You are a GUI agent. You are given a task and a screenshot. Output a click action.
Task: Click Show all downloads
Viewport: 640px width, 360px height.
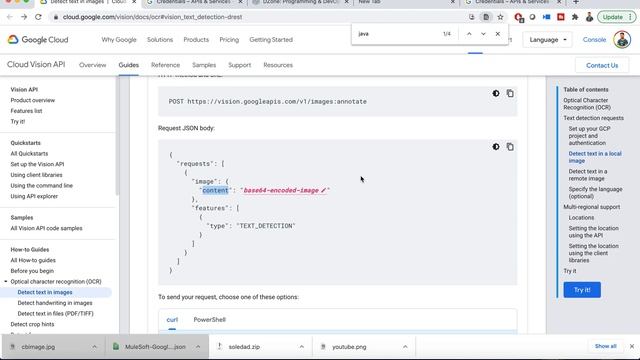coord(606,346)
